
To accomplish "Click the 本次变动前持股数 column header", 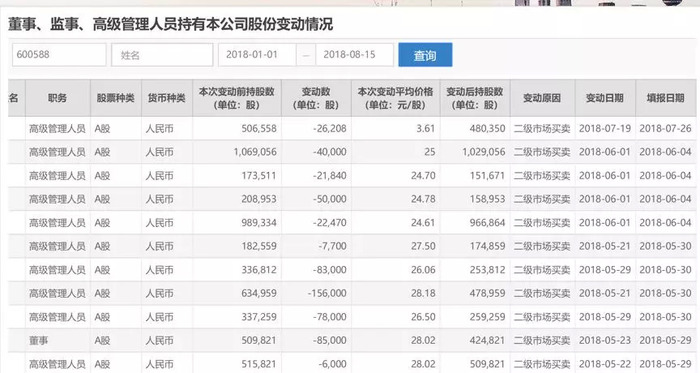I will click(237, 98).
